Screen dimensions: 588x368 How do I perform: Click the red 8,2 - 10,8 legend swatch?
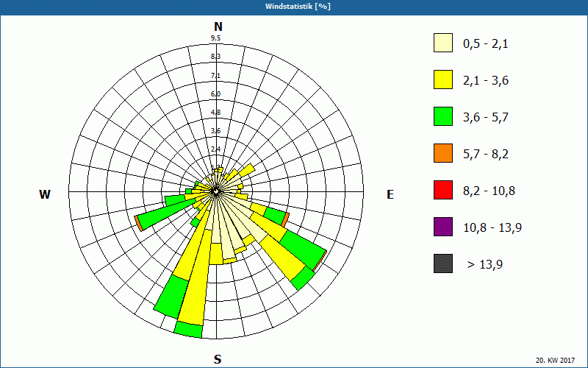[x=443, y=190]
